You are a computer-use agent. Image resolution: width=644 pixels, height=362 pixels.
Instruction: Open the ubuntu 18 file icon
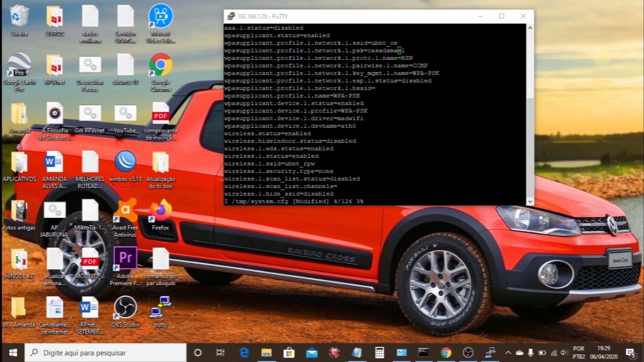click(x=125, y=69)
